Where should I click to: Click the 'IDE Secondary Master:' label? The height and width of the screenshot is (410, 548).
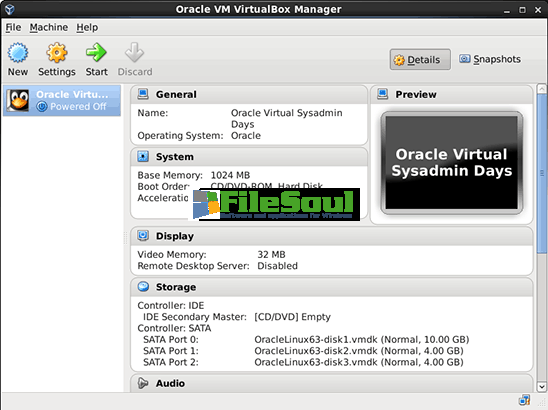click(195, 317)
